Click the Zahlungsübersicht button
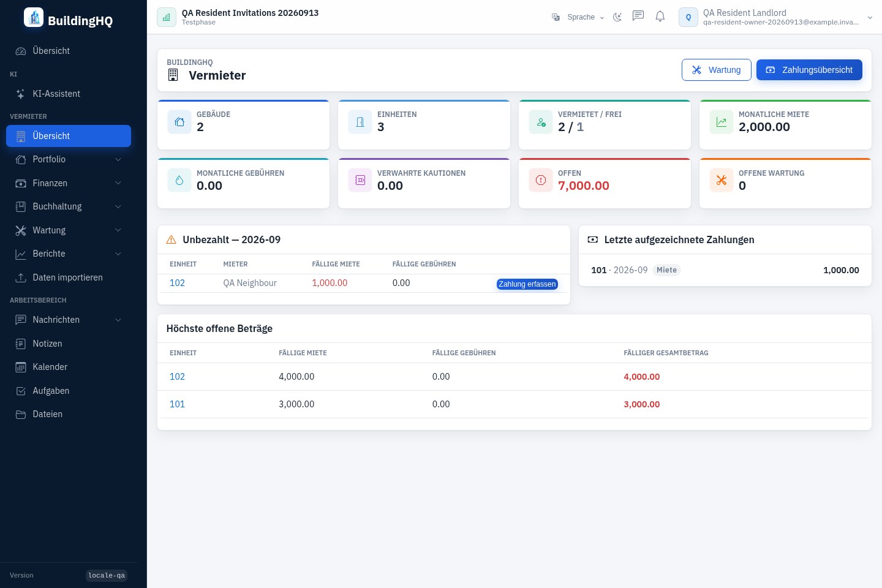This screenshot has height=588, width=882. (809, 70)
